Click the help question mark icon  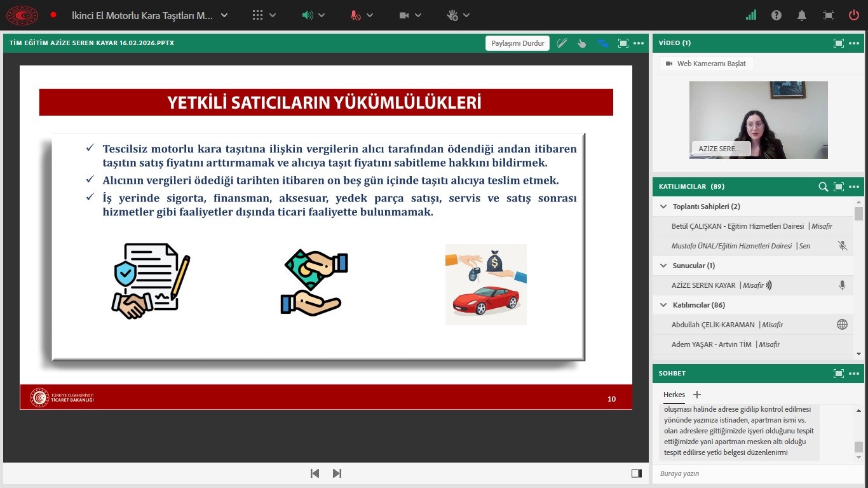(776, 15)
